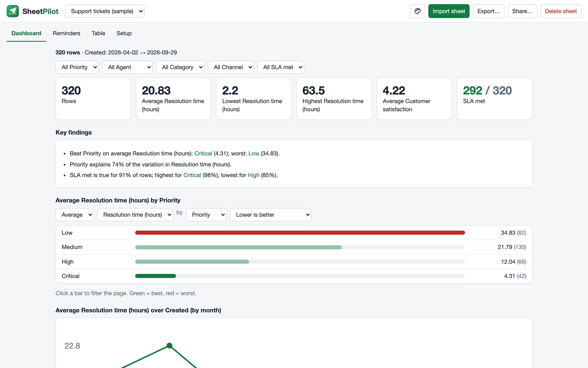Click the red Low priority bar
The width and height of the screenshot is (588, 368).
point(300,233)
